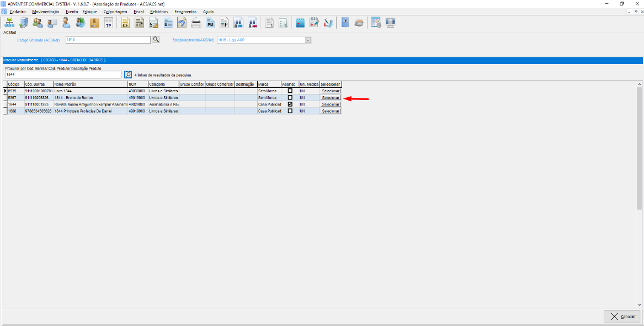Click the computer monitor toolbar icon

pos(390,23)
